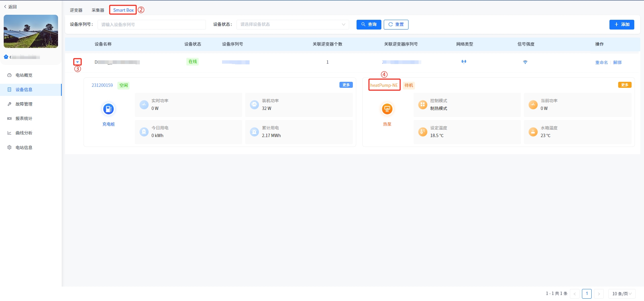Click the 查询 search button
This screenshot has height=301, width=644.
[x=369, y=24]
